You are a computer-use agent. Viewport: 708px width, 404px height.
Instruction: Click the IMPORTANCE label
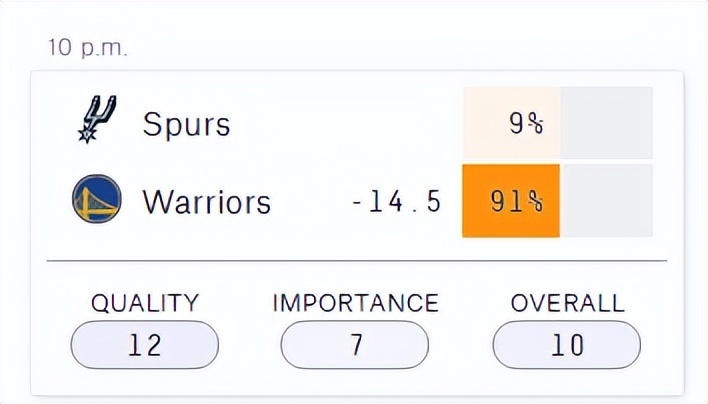click(355, 302)
